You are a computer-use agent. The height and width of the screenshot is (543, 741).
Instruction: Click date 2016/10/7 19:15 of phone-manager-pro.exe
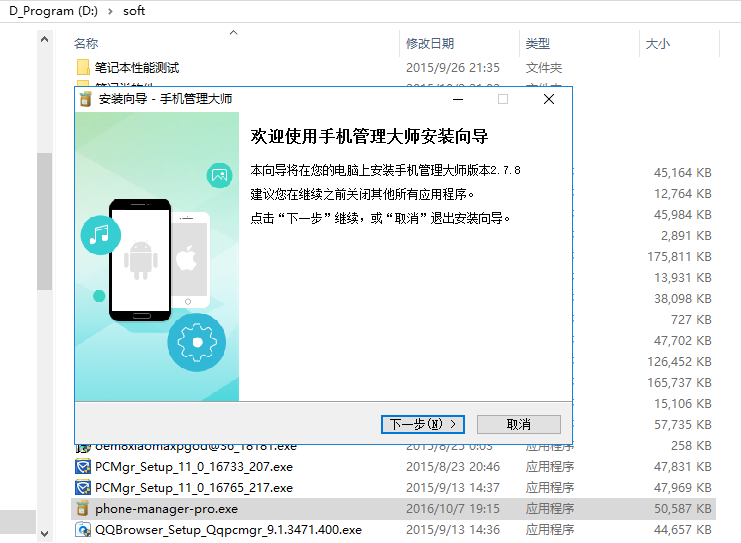(453, 509)
